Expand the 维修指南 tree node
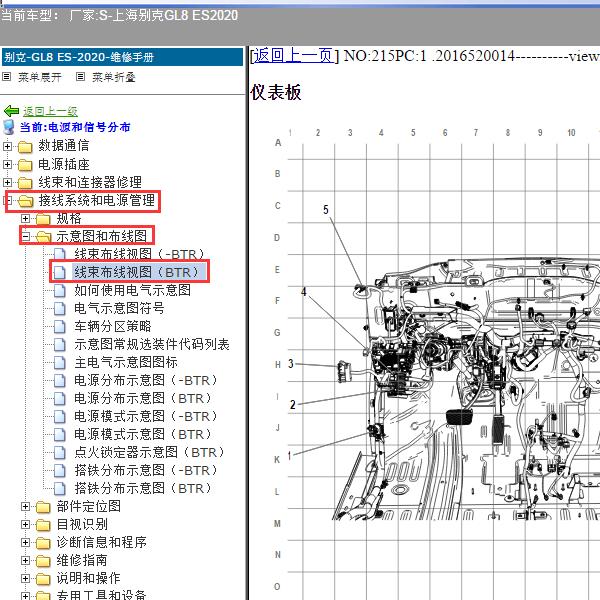This screenshot has width=600, height=600. 25,561
